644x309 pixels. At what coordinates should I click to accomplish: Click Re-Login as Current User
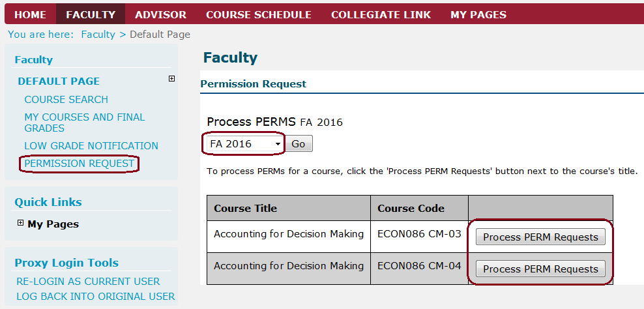point(88,282)
